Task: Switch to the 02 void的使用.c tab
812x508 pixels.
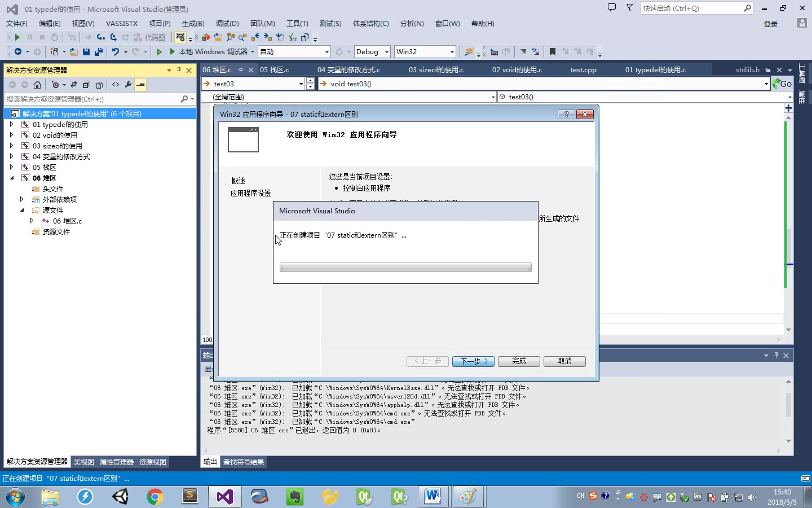Action: tap(517, 69)
